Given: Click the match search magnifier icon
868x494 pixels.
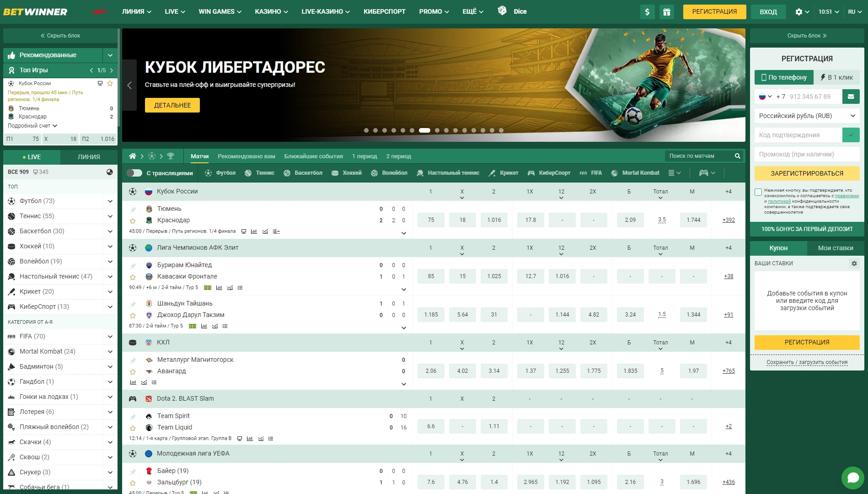Looking at the screenshot, I should (737, 156).
